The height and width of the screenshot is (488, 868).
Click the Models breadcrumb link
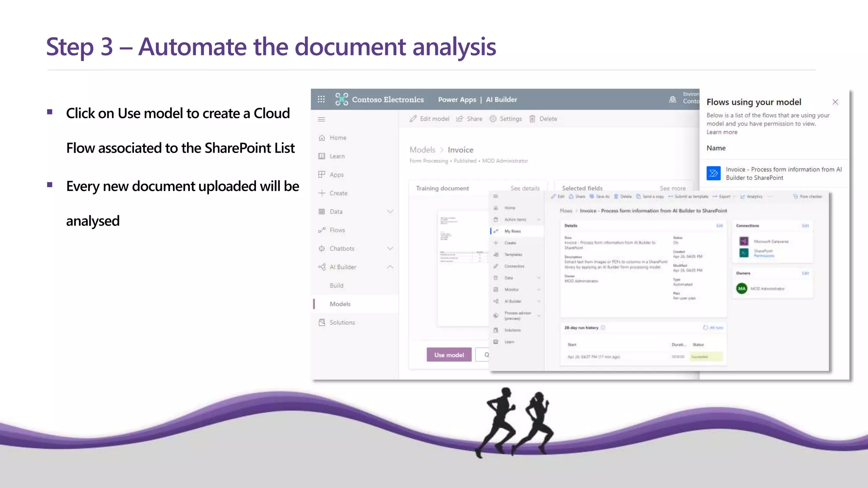coord(422,150)
